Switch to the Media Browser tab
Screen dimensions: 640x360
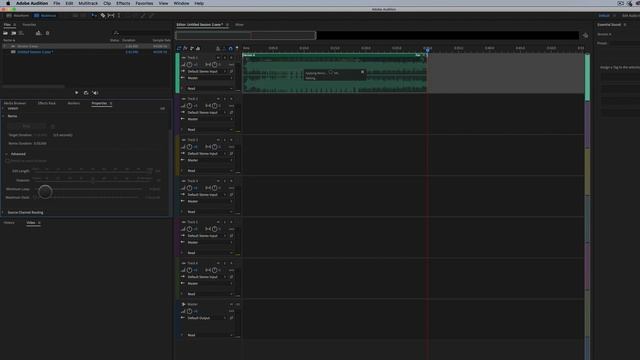[x=15, y=103]
